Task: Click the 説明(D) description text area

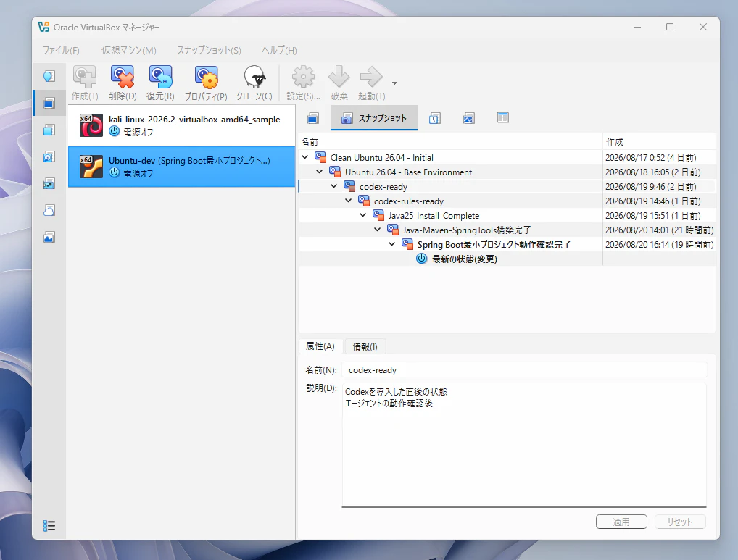Action: (x=524, y=446)
